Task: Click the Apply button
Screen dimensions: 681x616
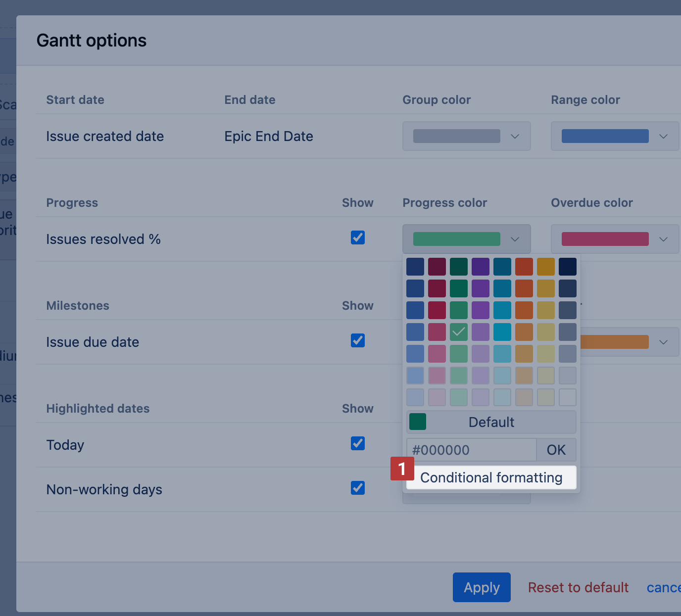Action: (x=481, y=587)
